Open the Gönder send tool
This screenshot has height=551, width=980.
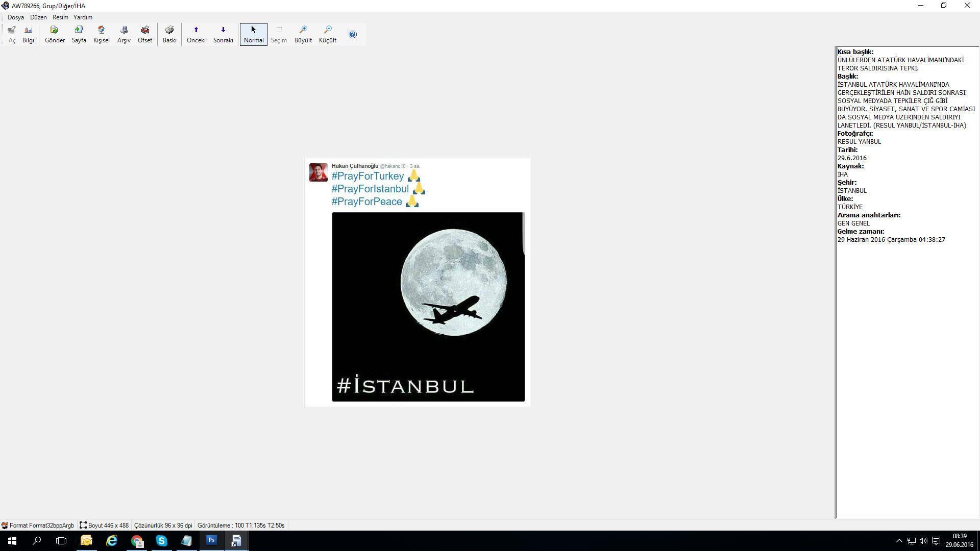coord(55,34)
